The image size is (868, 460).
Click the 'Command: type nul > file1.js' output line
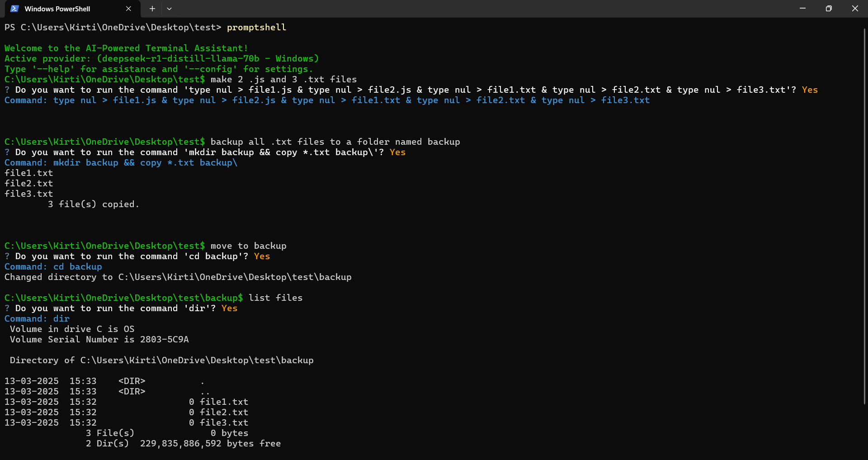point(327,100)
